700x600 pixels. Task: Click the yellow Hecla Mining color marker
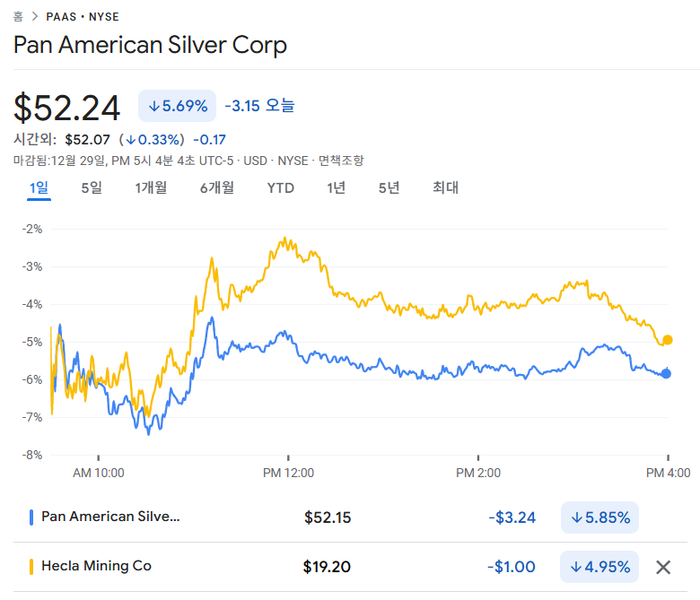31,566
